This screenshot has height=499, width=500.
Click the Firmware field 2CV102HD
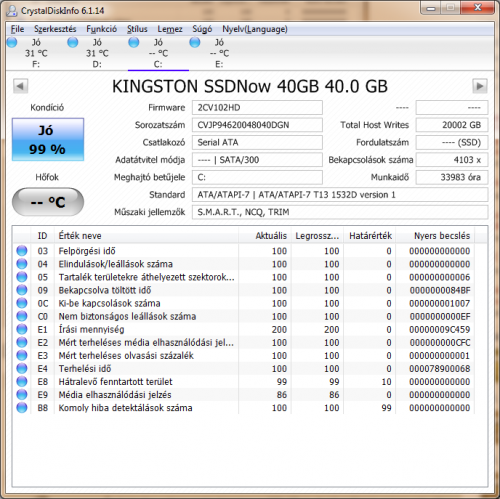[257, 108]
